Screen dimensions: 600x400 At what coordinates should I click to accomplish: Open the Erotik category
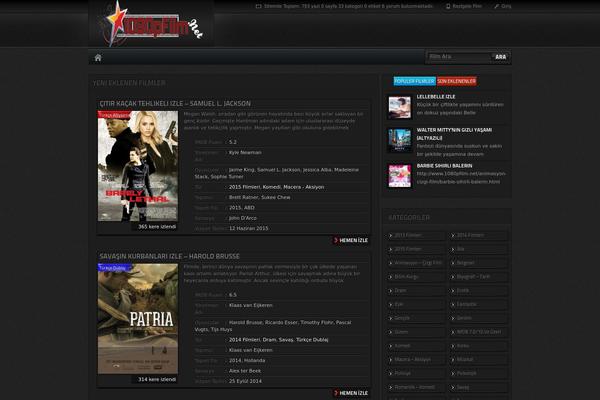tap(478, 291)
